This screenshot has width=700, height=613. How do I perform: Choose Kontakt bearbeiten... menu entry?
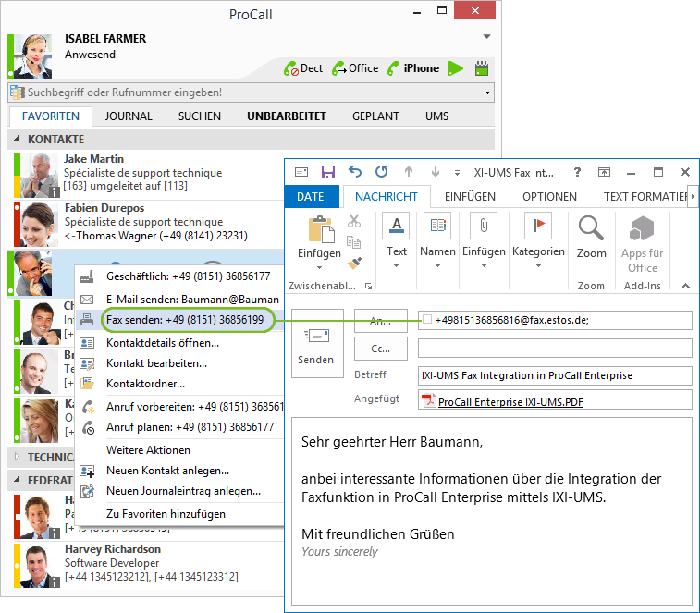pos(156,363)
